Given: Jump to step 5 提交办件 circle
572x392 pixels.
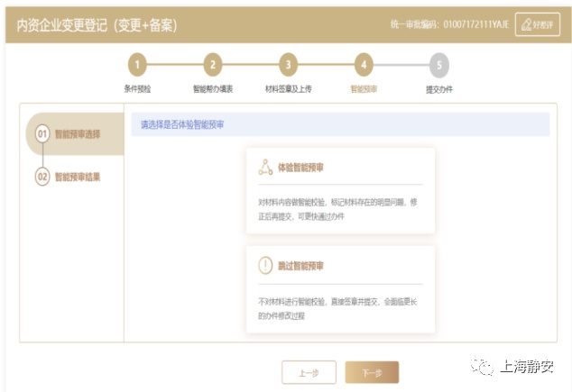Looking at the screenshot, I should [439, 65].
